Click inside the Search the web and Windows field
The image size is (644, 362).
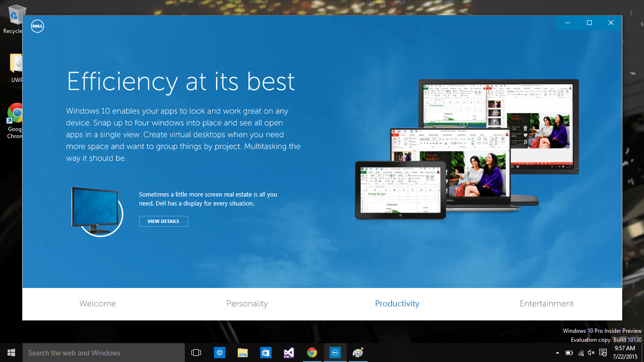[x=104, y=352]
